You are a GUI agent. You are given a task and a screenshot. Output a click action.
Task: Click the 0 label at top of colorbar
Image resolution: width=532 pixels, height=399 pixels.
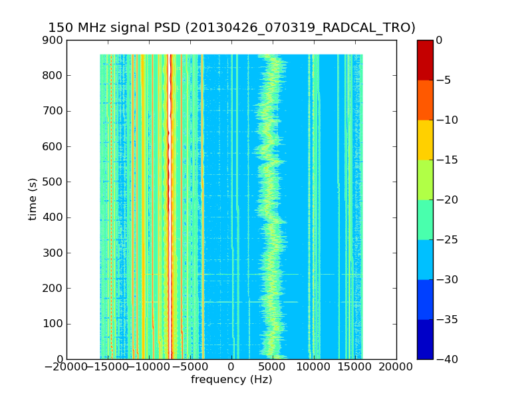[439, 41]
